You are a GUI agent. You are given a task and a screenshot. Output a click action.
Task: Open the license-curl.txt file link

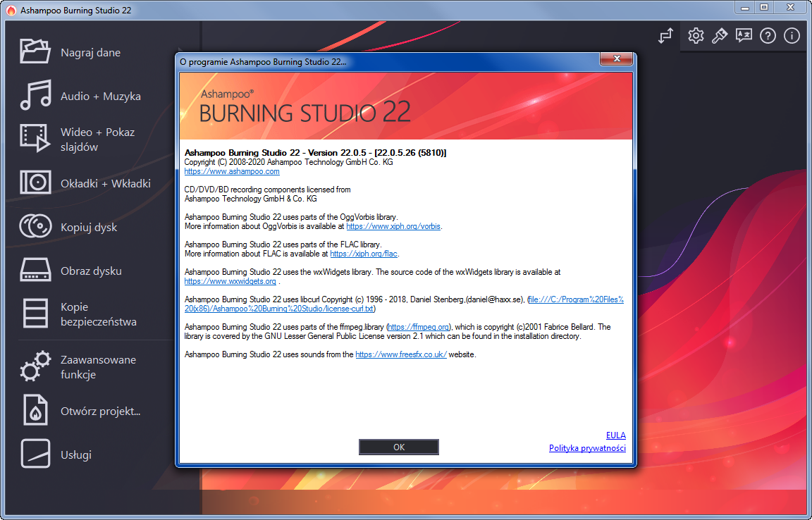(404, 304)
